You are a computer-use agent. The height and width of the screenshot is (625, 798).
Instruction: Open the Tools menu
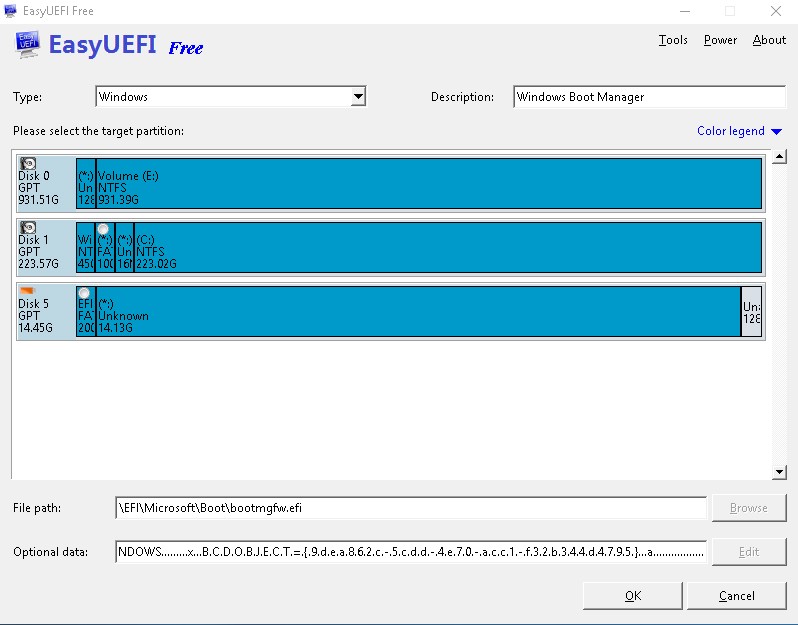(673, 40)
